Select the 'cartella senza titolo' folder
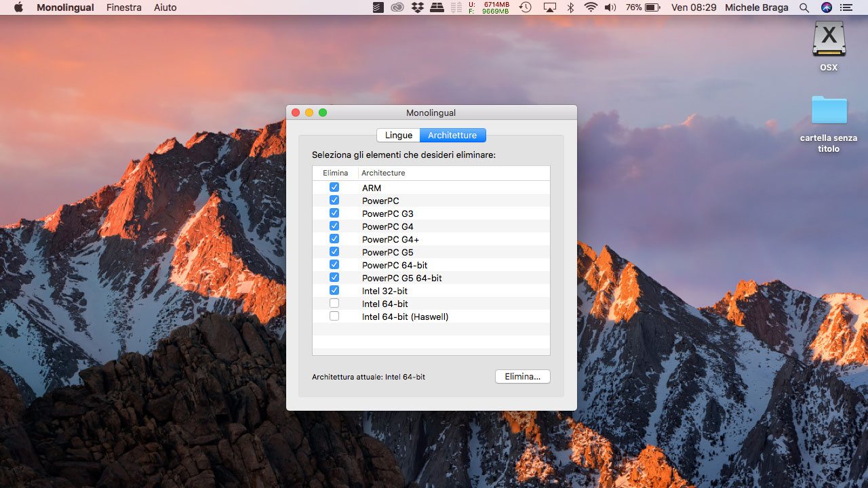Image resolution: width=868 pixels, height=488 pixels. pos(829,110)
